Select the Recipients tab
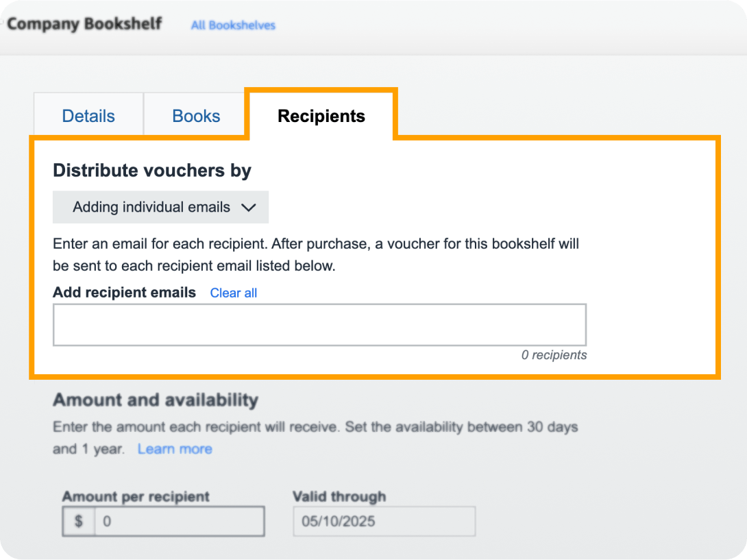Screen dimensions: 747x560 [x=321, y=116]
